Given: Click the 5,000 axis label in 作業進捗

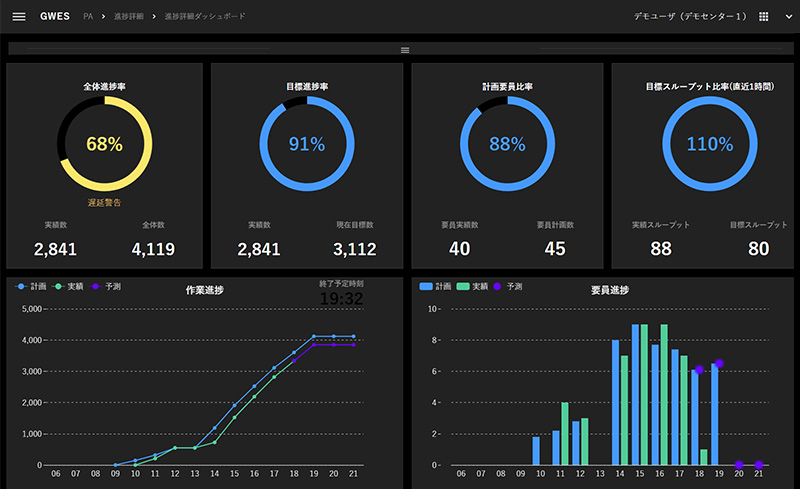Looking at the screenshot, I should click(x=32, y=309).
